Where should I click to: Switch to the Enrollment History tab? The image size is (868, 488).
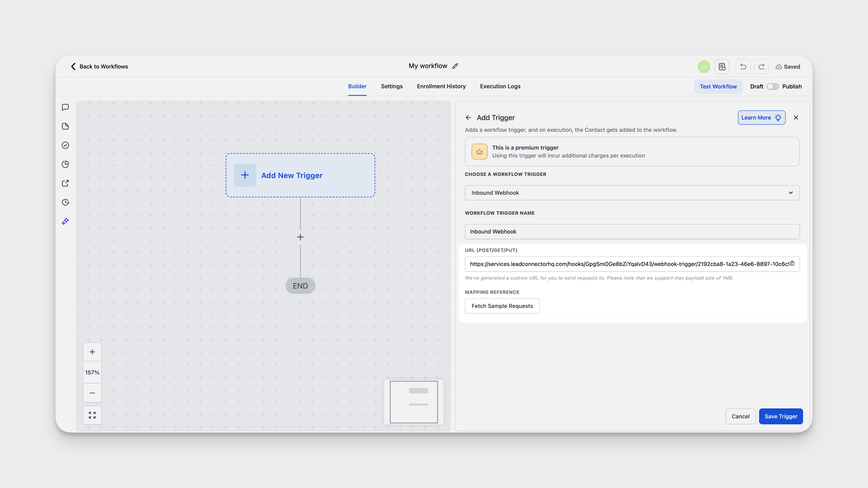click(x=441, y=86)
